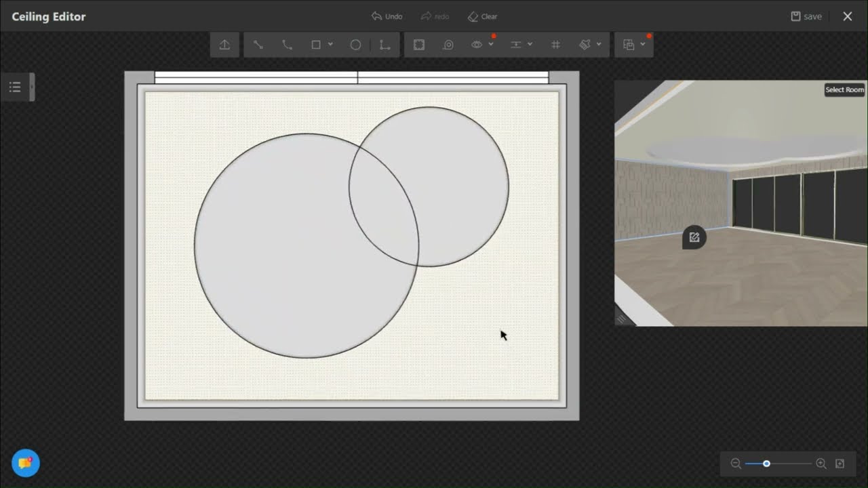
Task: Expand the template copy dropdown arrow
Action: 642,45
